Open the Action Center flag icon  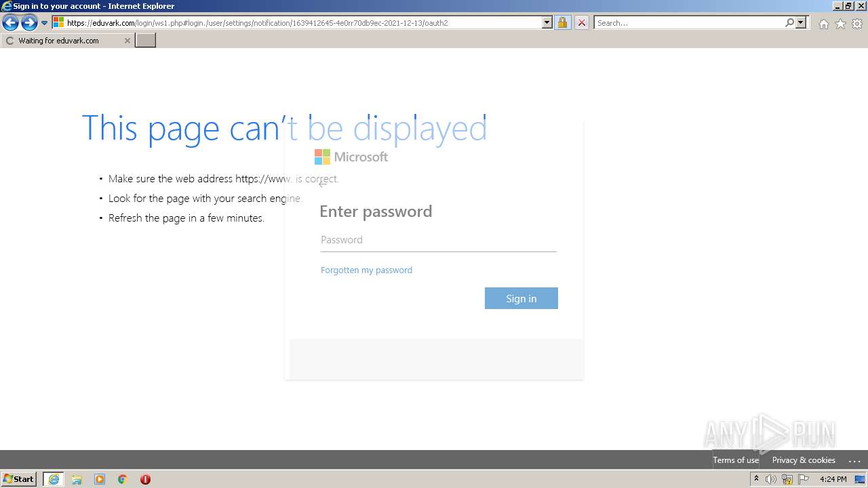tap(804, 479)
